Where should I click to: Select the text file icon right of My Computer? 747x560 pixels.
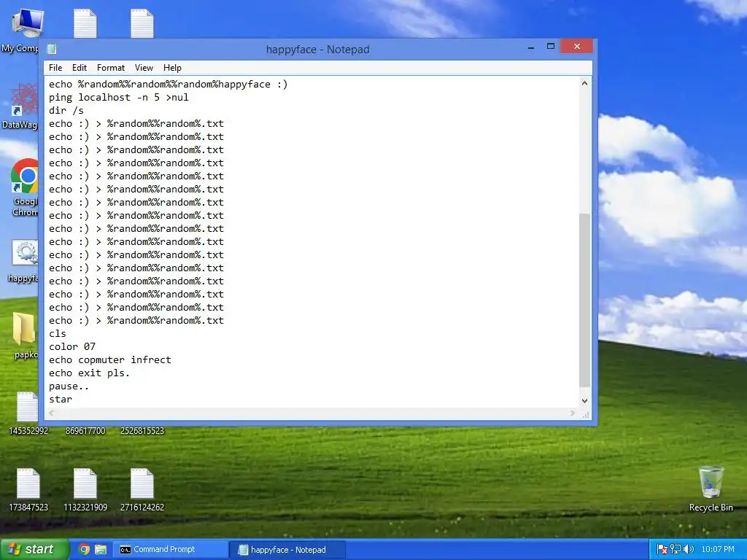(x=85, y=23)
